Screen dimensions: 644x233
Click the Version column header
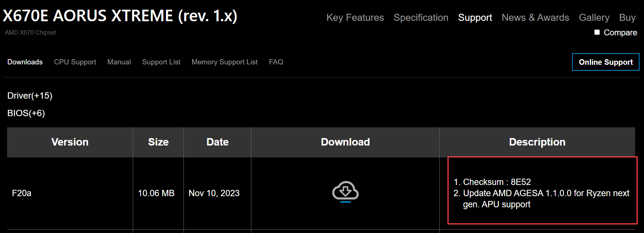pyautogui.click(x=70, y=142)
